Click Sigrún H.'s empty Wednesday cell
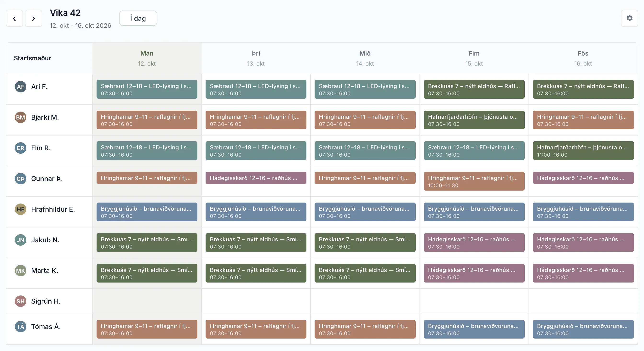The width and height of the screenshot is (644, 351). pos(365,301)
